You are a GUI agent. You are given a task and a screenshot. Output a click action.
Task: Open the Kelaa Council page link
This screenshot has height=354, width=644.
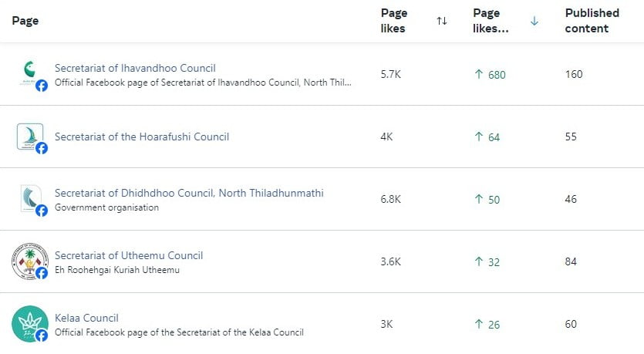point(86,318)
